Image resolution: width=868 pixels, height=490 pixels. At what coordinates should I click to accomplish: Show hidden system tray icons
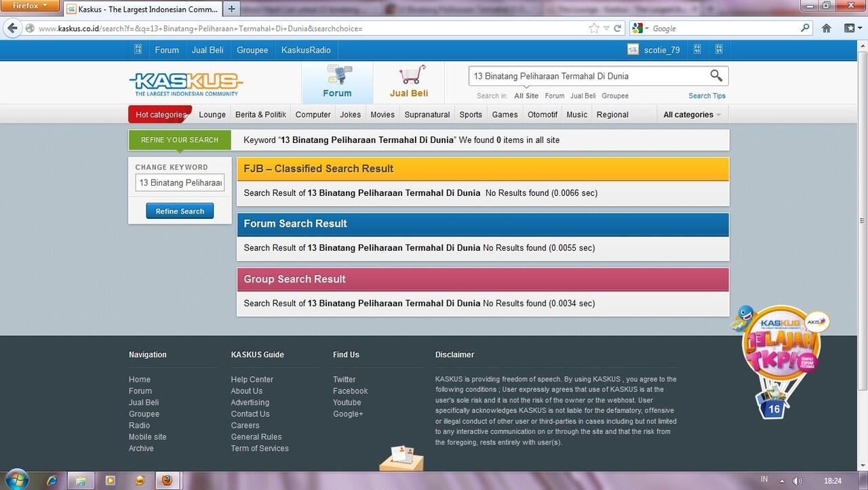click(x=782, y=481)
